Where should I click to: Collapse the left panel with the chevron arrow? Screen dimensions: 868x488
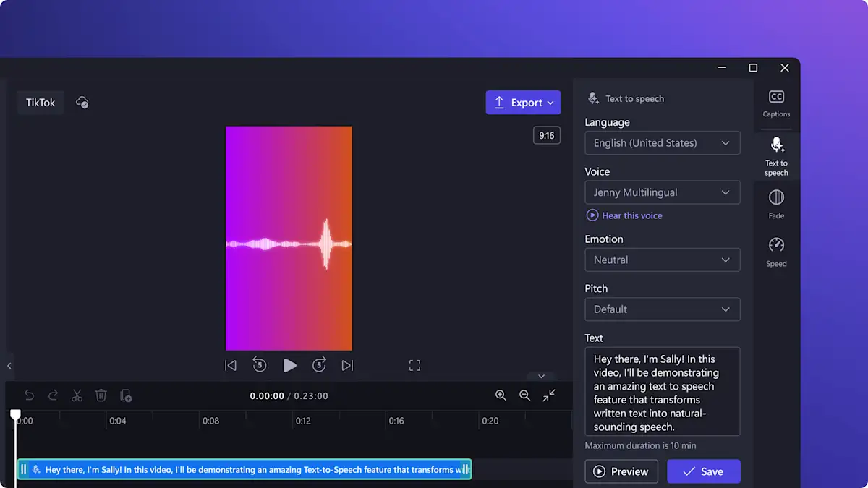[x=9, y=366]
